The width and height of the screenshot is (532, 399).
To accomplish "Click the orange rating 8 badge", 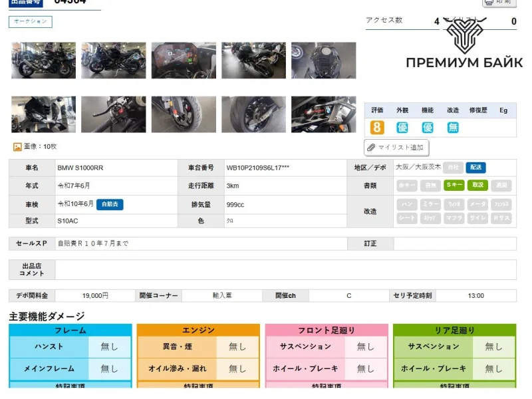I will click(377, 128).
